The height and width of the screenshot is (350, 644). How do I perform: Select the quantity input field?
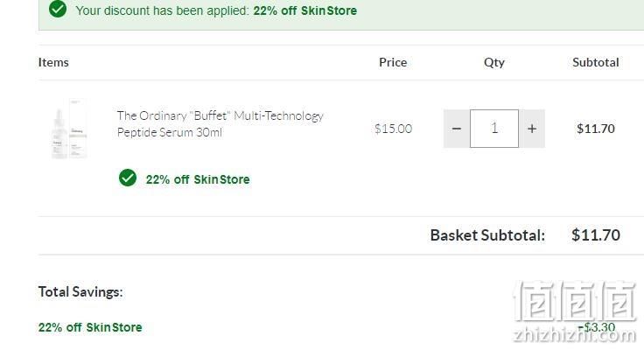click(494, 129)
